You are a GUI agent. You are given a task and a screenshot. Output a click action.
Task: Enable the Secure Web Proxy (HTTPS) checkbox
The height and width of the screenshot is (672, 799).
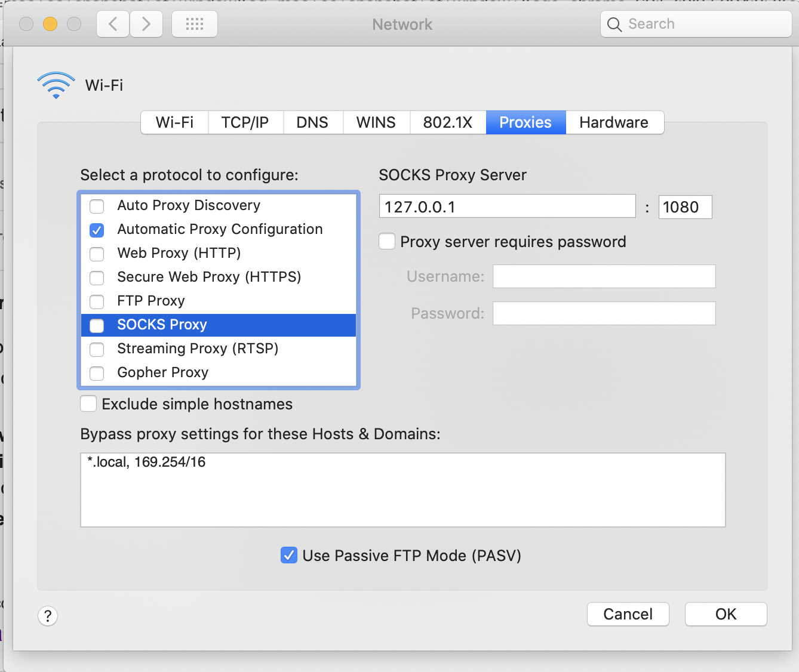pos(96,278)
